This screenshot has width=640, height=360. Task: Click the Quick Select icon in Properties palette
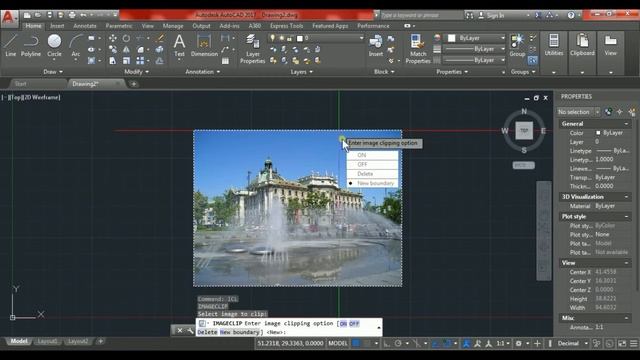[632, 112]
